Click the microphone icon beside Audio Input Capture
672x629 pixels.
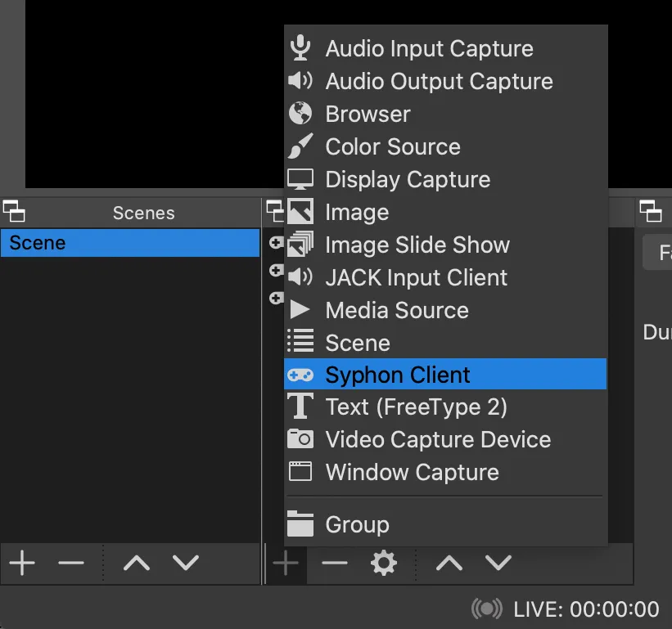click(300, 47)
